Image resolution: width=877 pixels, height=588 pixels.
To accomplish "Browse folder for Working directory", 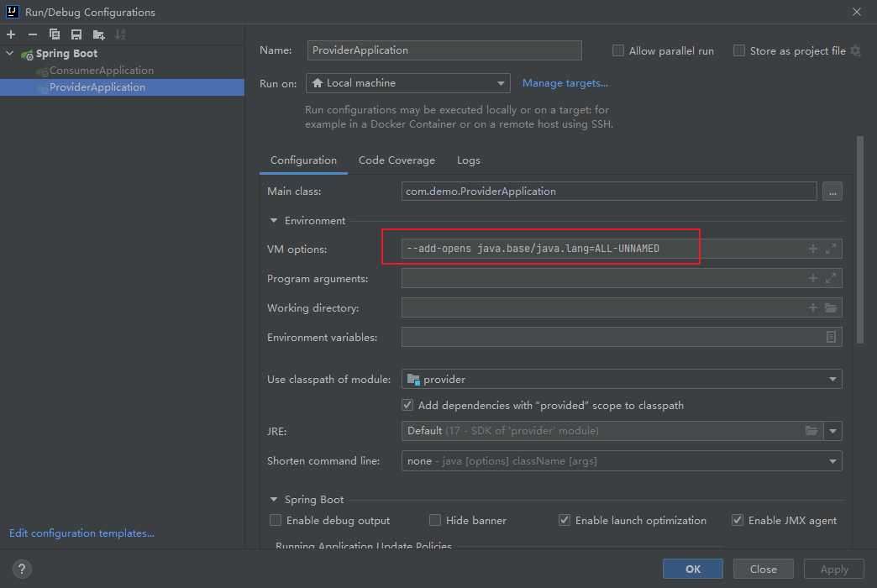I will coord(831,307).
